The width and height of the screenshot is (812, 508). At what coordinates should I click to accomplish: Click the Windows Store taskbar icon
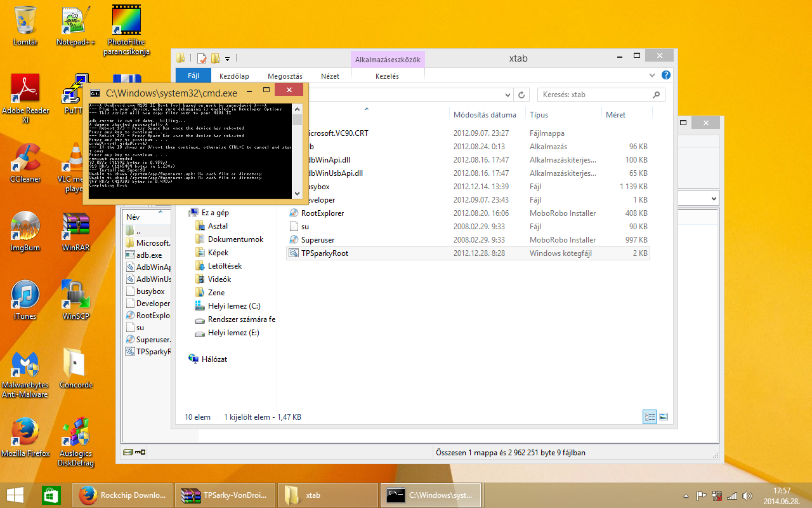tap(51, 495)
